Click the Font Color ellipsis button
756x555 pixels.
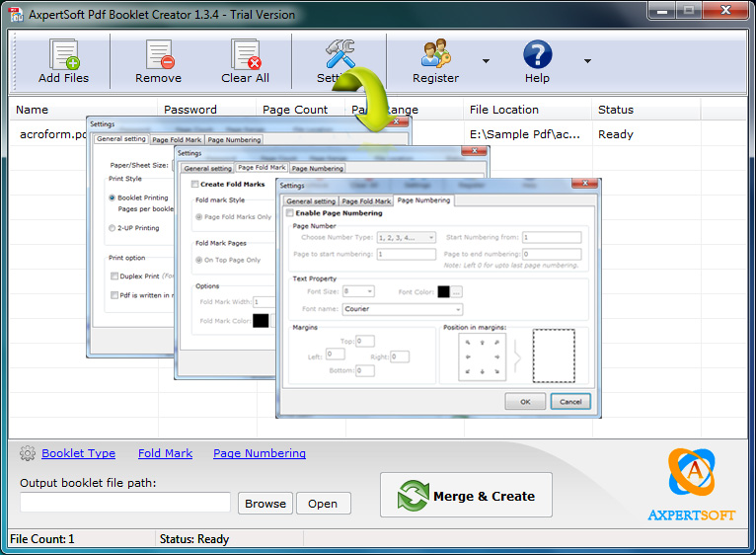457,291
